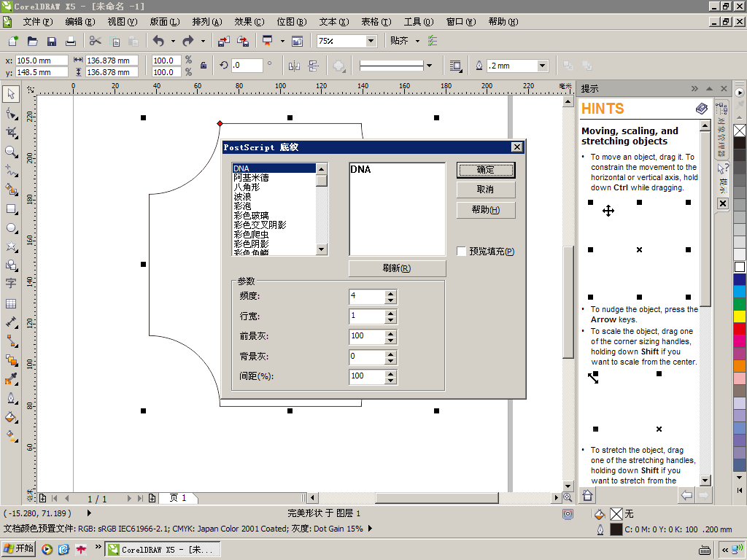The width and height of the screenshot is (747, 560).
Task: Pick the yellow swatch in the color palette
Action: tap(740, 316)
